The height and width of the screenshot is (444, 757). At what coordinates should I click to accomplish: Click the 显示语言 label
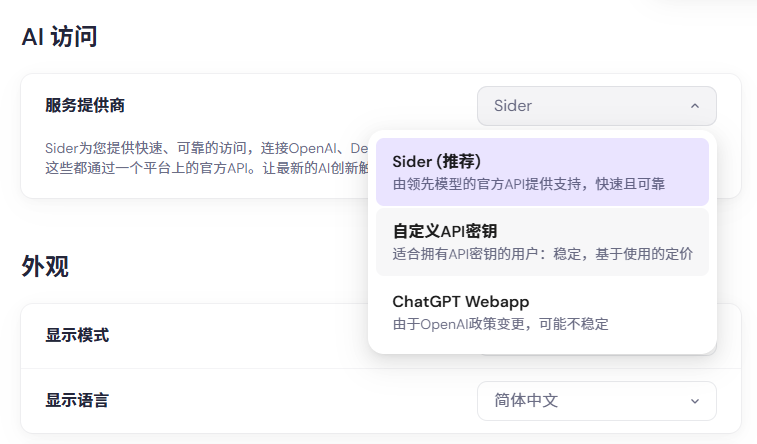coord(77,400)
